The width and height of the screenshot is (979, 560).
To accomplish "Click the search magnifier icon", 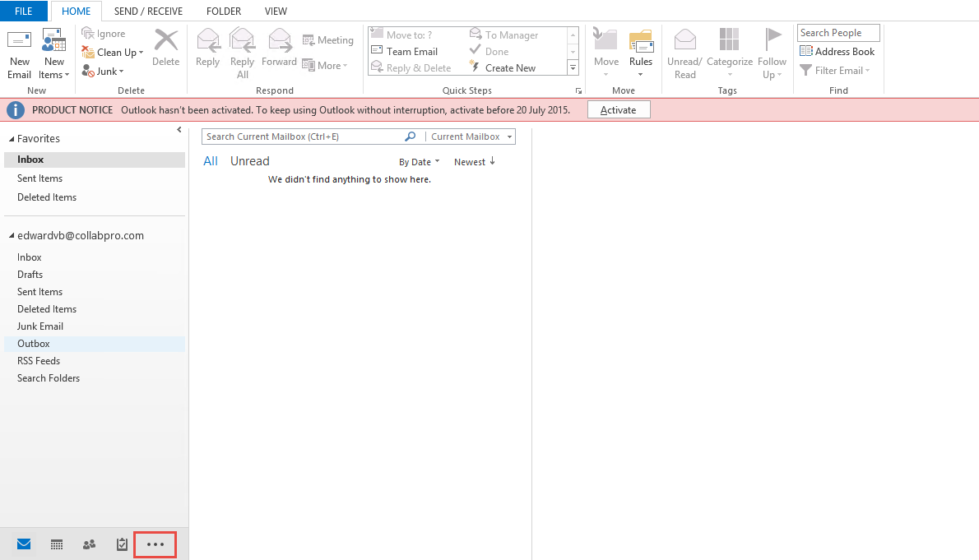I will coord(411,137).
